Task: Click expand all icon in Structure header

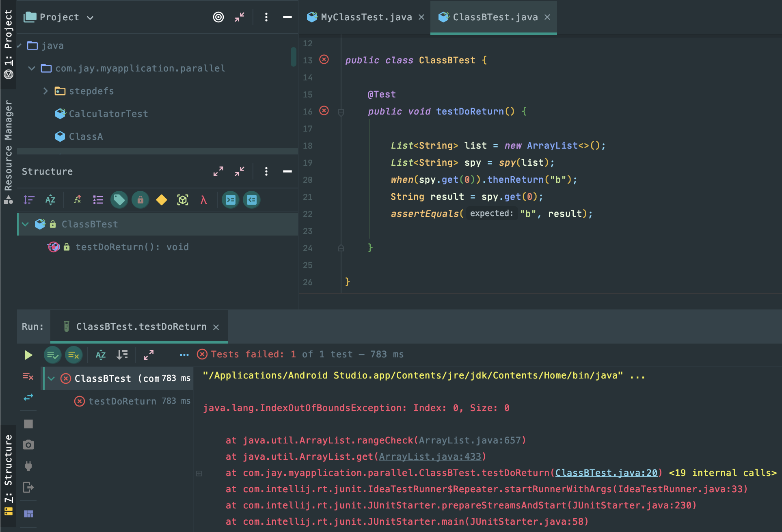Action: pos(218,171)
